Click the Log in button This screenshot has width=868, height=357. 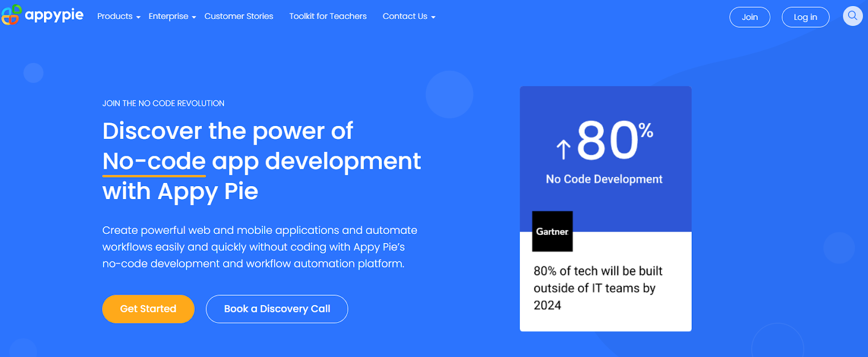point(805,17)
